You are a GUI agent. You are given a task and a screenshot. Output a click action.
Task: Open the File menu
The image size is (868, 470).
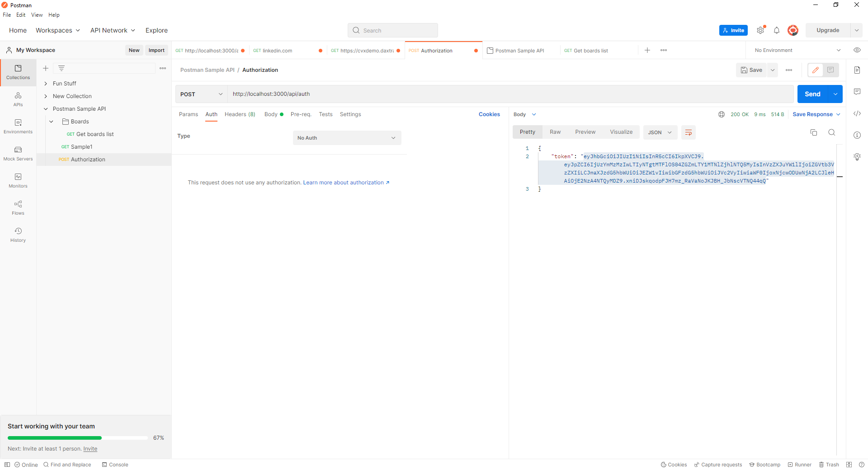[x=7, y=15]
